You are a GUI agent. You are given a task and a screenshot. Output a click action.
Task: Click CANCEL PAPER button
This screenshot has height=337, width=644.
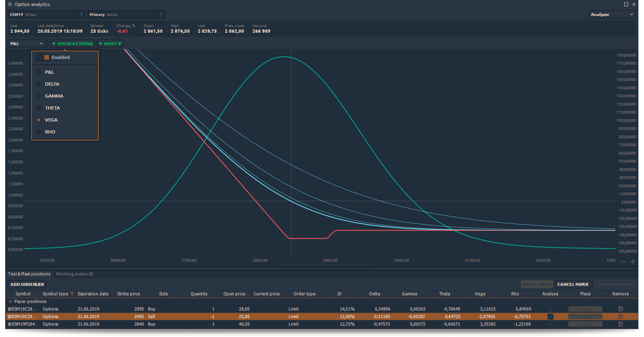573,284
